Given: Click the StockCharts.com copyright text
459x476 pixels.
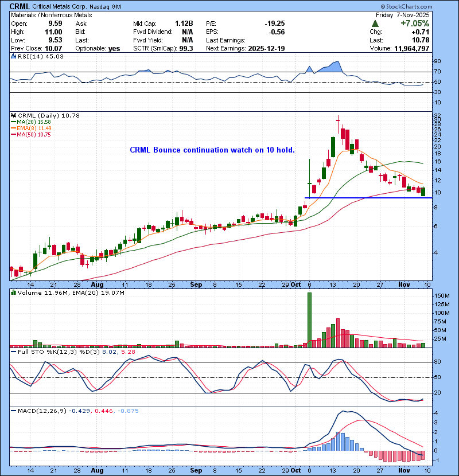Looking at the screenshot, I should (406, 6).
